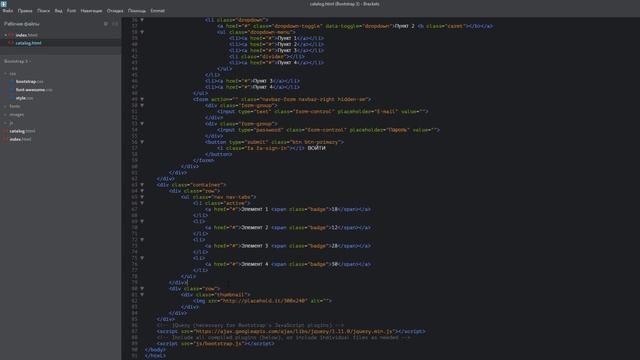Click the li class divider code line
Viewport: 640px width, 360px height.
coord(267,56)
